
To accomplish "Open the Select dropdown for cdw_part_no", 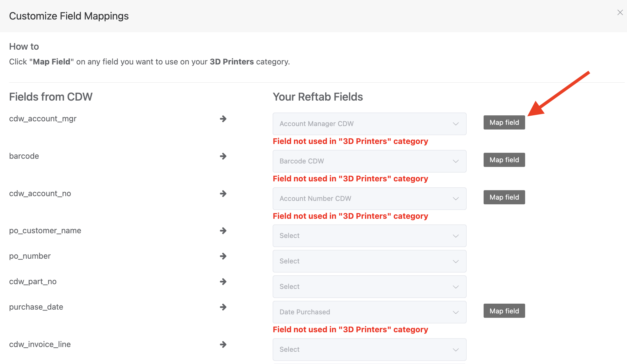I will tap(369, 286).
